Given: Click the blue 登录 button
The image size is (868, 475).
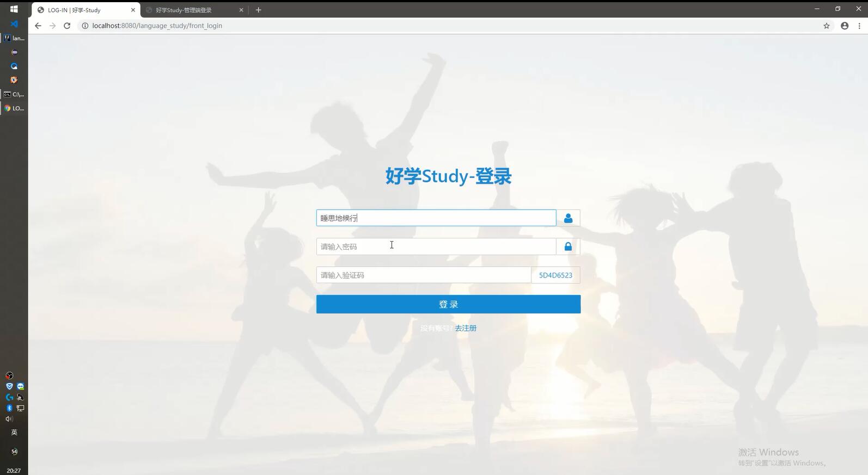Looking at the screenshot, I should click(x=448, y=304).
